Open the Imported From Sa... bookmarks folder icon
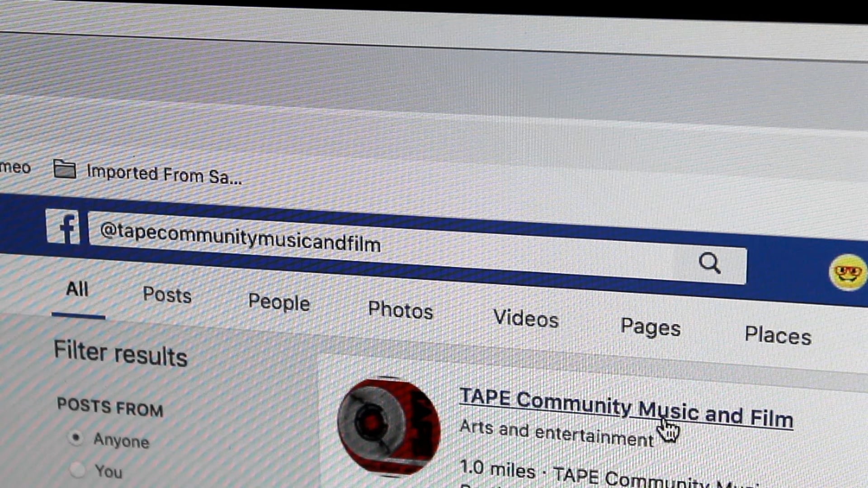Screen dimensions: 868x488 click(65, 169)
